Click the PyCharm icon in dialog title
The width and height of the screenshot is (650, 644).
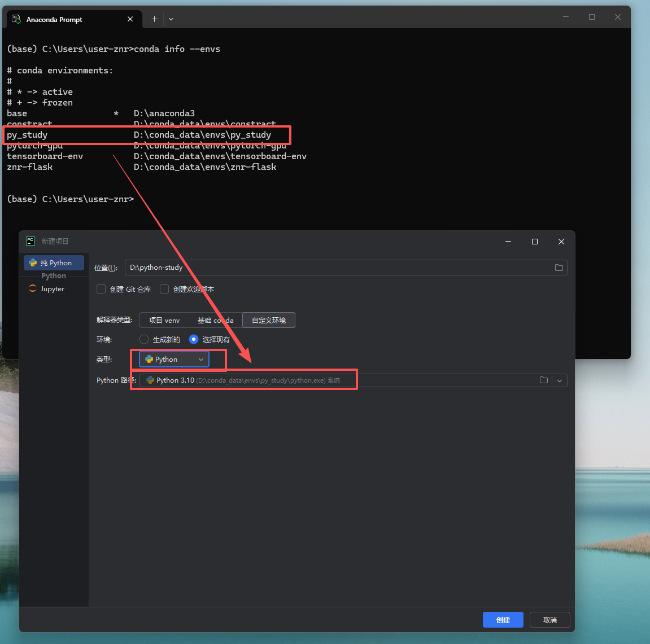point(30,241)
